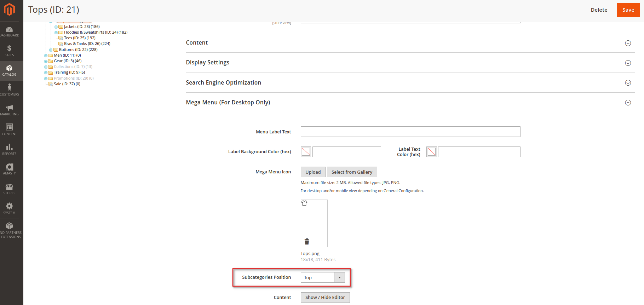Expand the Jackets category tree node
This screenshot has height=305, width=644.
click(x=56, y=27)
